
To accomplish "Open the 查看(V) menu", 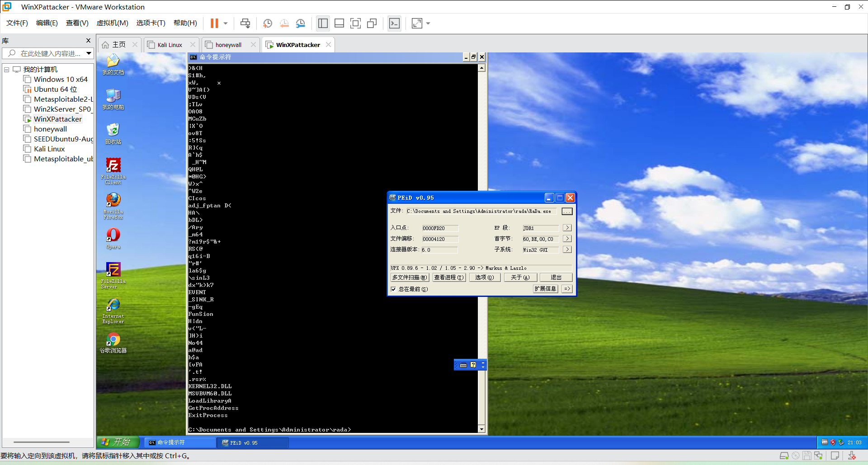I will tap(77, 23).
